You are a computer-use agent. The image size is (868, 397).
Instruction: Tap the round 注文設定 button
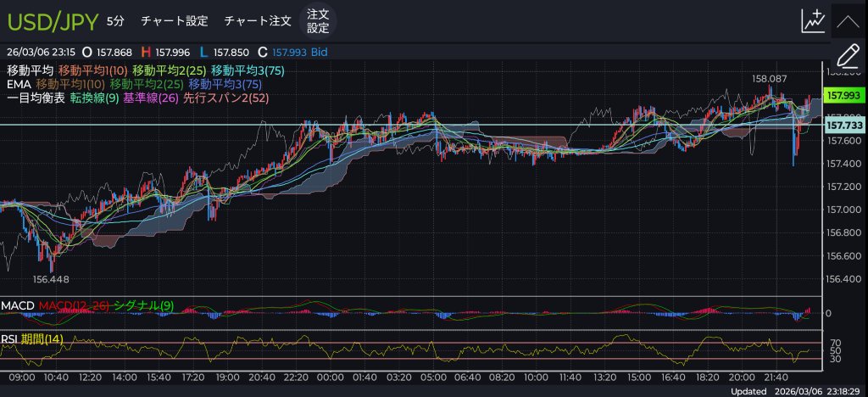(x=318, y=20)
